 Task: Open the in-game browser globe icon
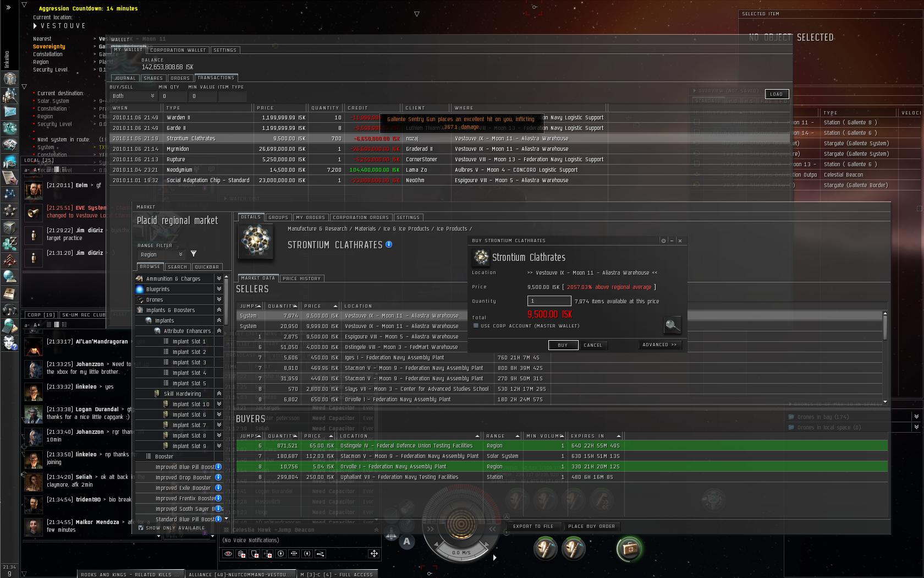coord(9,276)
